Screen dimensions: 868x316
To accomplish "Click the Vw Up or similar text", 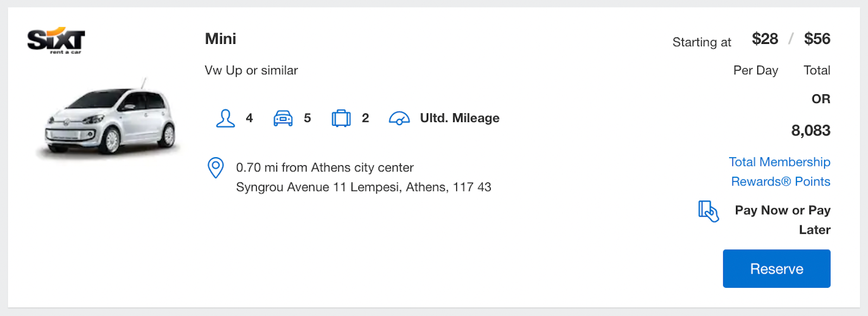I will [x=251, y=70].
